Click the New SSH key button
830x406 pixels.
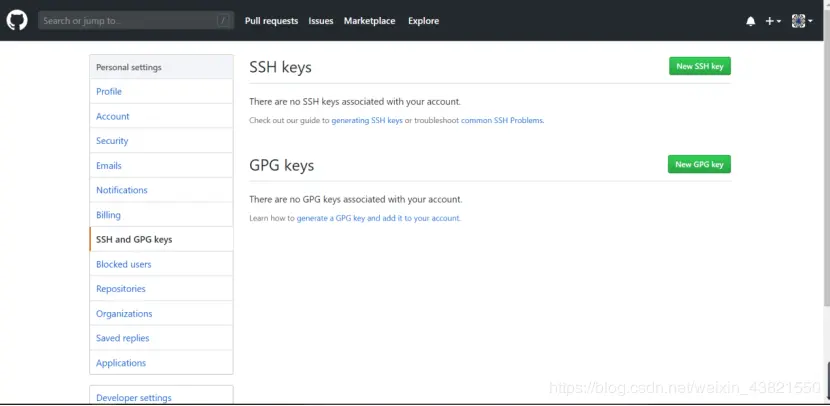tap(700, 66)
